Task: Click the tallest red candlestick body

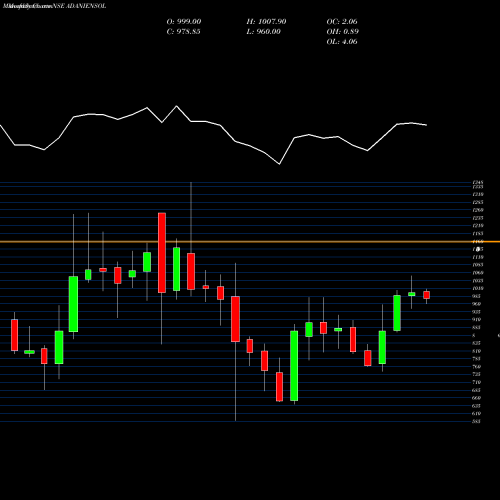Action: click(x=162, y=253)
